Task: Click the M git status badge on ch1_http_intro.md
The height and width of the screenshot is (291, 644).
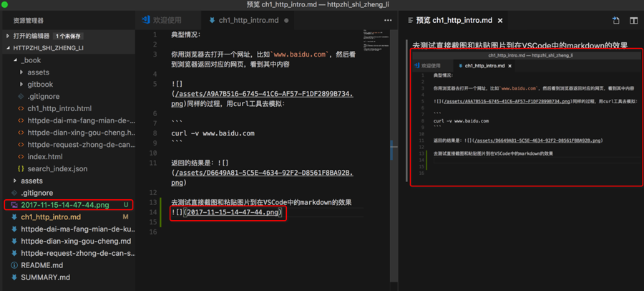Action: [x=126, y=217]
